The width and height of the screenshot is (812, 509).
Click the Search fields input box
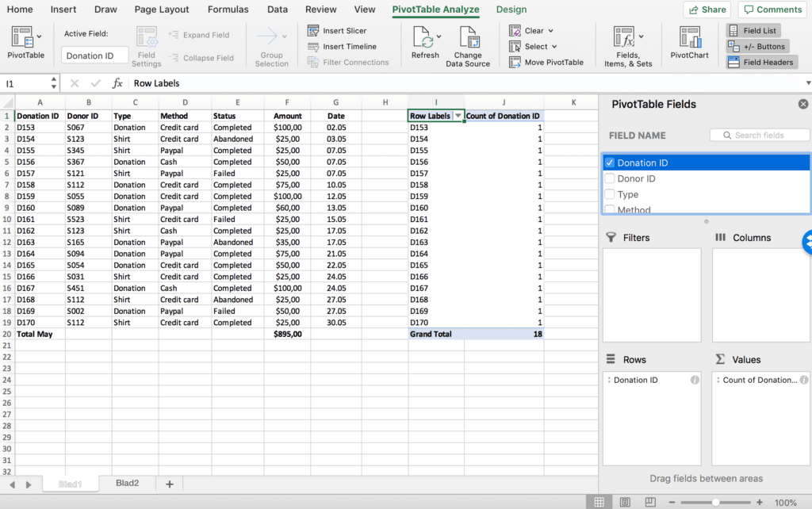coord(759,135)
